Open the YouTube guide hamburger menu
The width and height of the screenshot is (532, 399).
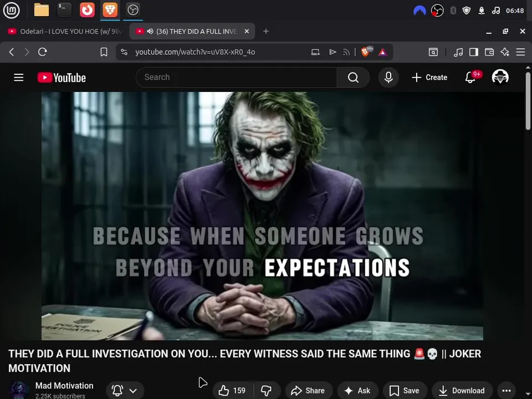click(x=19, y=78)
